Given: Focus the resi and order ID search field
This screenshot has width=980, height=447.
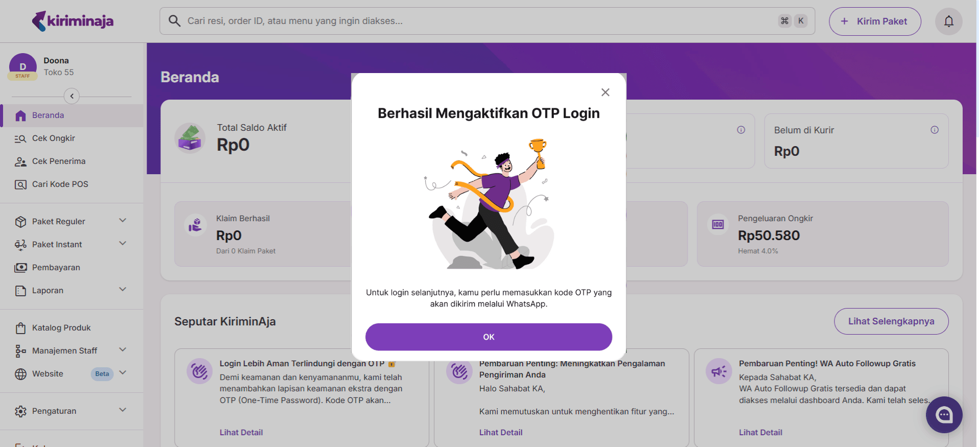Looking at the screenshot, I should point(475,21).
